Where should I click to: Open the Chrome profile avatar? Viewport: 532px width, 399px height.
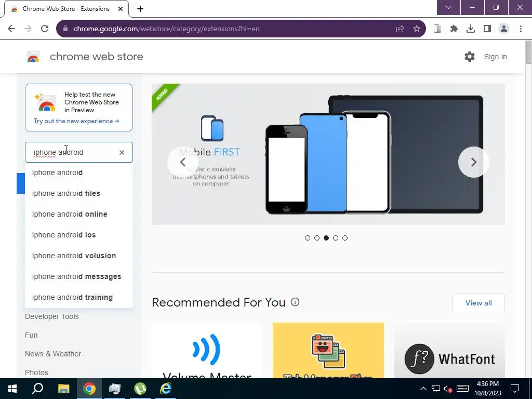[504, 29]
